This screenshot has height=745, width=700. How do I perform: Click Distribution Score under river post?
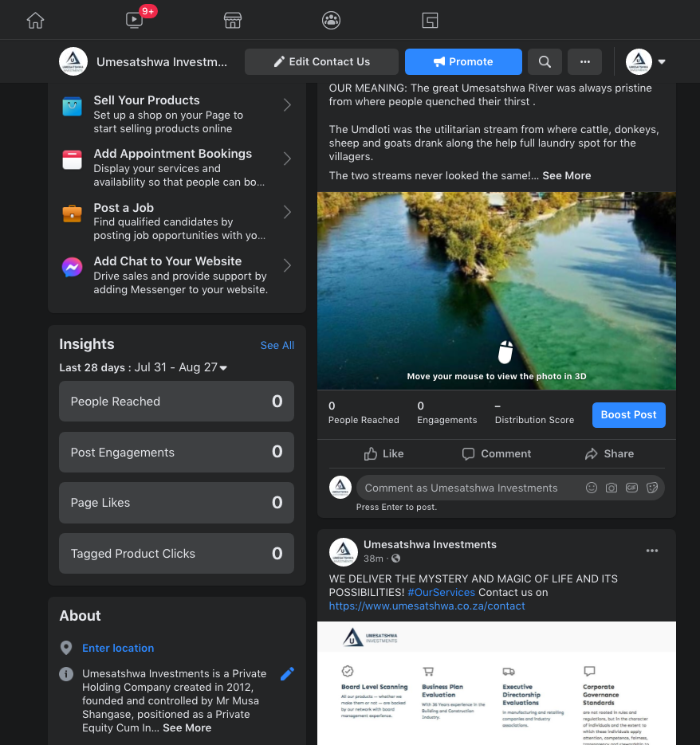pos(534,414)
